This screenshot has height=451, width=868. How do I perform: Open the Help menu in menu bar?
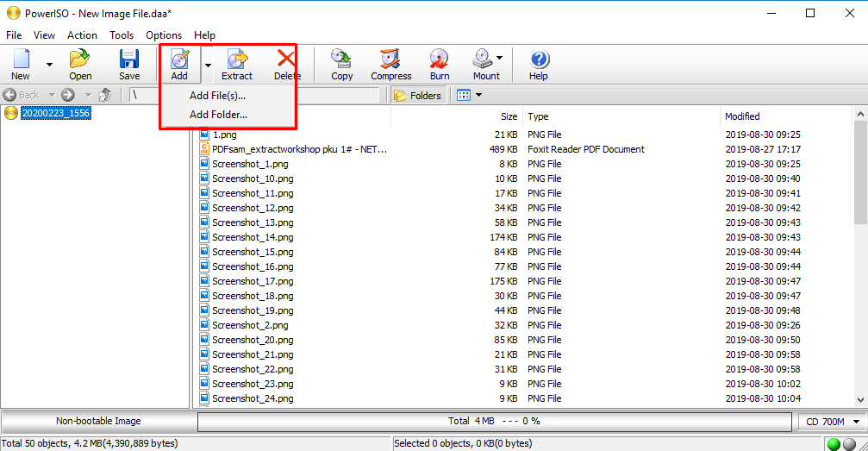click(x=204, y=34)
